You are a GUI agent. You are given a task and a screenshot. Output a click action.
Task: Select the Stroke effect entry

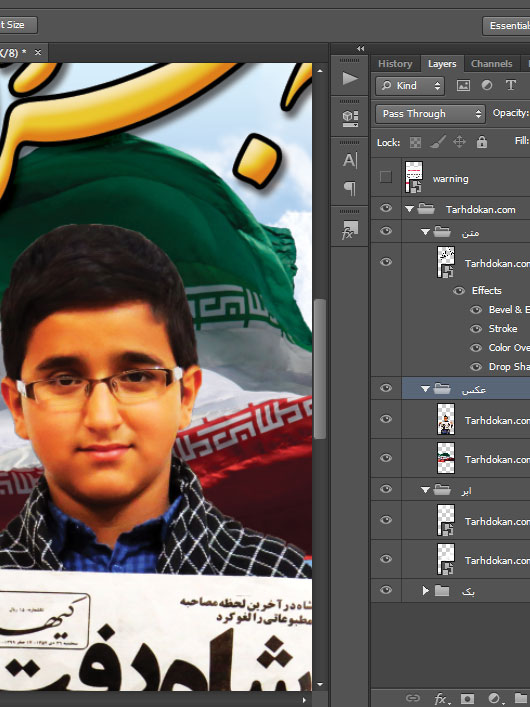point(503,329)
